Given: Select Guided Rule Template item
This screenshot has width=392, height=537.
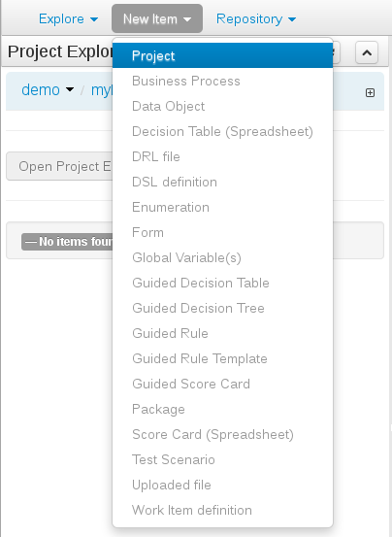Looking at the screenshot, I should [x=222, y=358].
